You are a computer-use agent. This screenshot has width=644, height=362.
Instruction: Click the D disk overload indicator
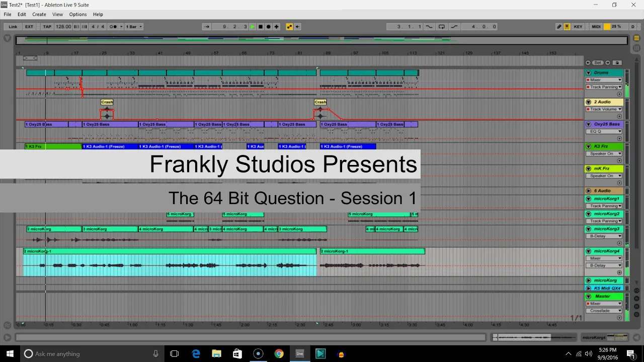[633, 27]
